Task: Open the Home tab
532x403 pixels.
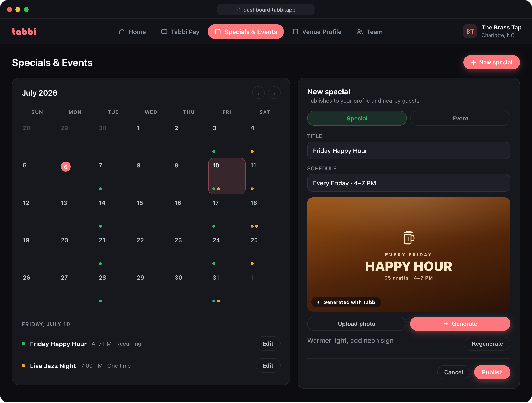Action: 132,32
